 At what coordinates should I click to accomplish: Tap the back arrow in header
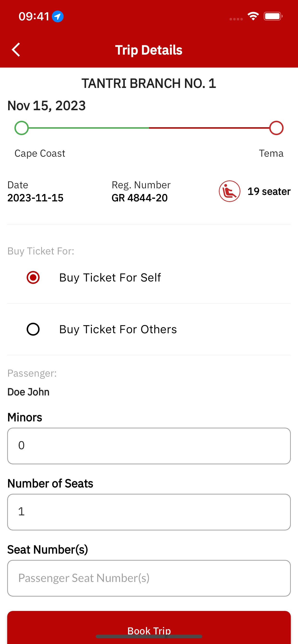click(16, 50)
